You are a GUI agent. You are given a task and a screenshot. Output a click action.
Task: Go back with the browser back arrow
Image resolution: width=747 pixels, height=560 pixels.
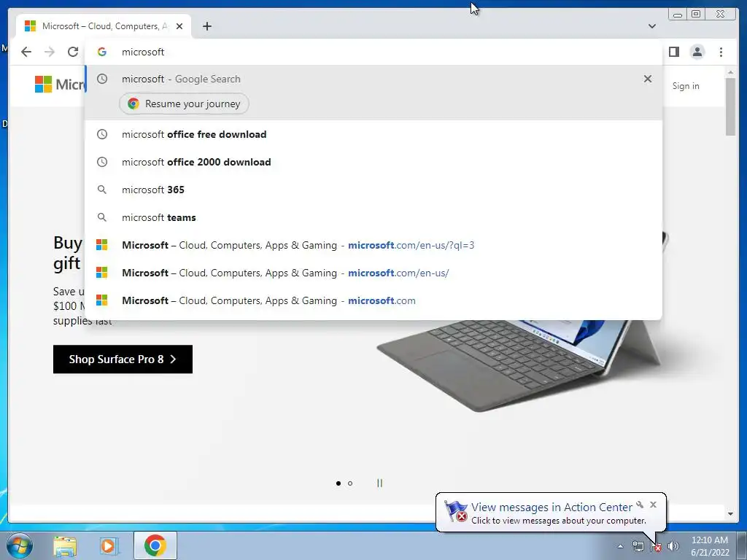click(26, 52)
